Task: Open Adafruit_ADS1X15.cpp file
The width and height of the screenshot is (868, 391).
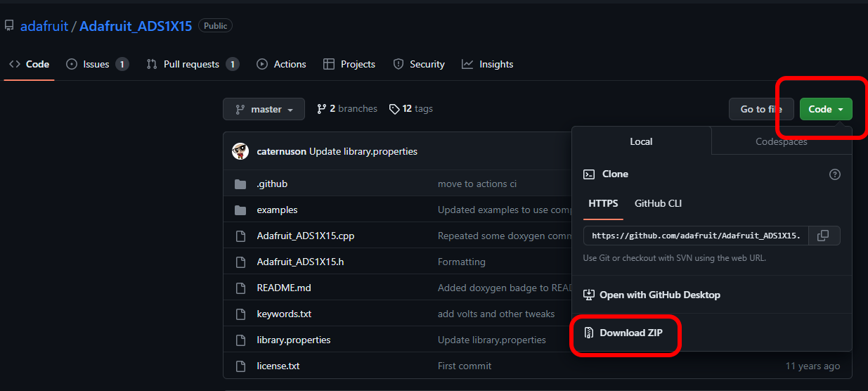Action: (x=306, y=236)
